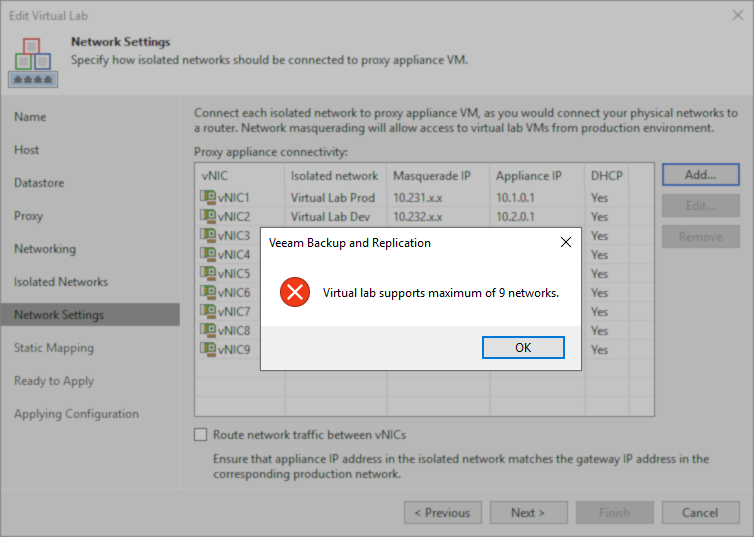Sort by the DHCP column header

(607, 176)
